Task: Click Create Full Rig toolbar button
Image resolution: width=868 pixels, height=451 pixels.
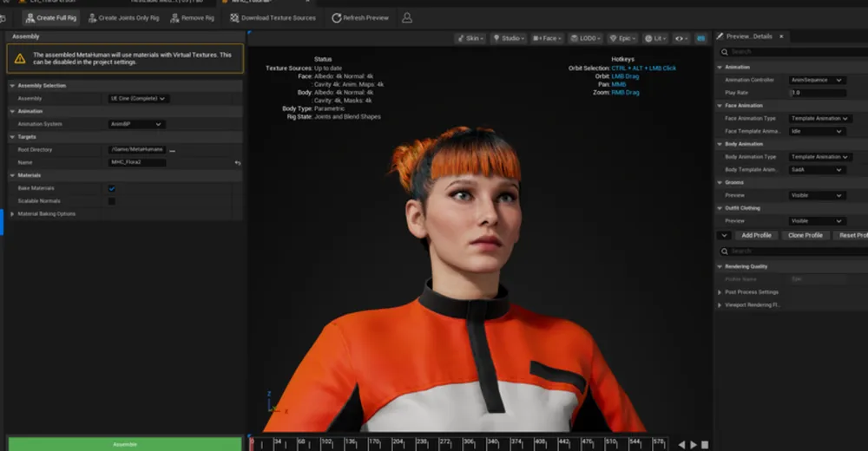Action: pos(51,17)
